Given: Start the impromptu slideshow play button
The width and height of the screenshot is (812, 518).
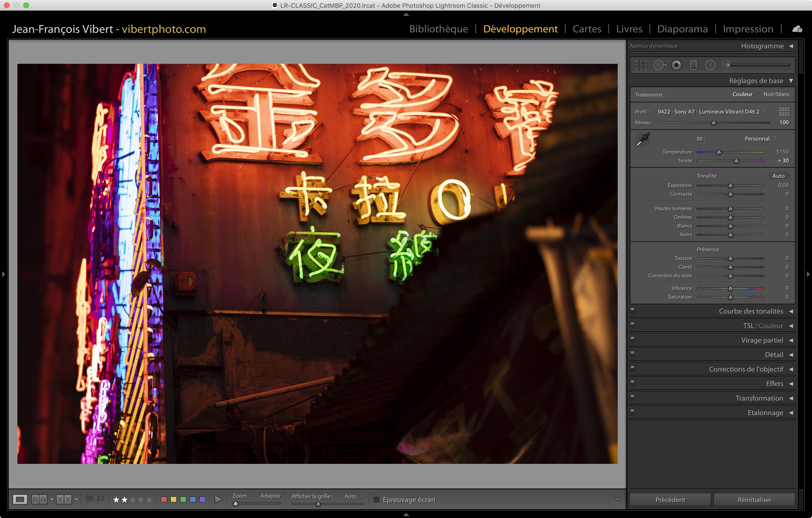Looking at the screenshot, I should pos(218,499).
